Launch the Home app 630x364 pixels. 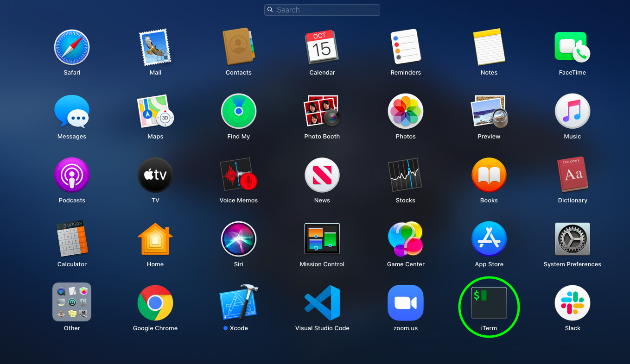coord(155,239)
